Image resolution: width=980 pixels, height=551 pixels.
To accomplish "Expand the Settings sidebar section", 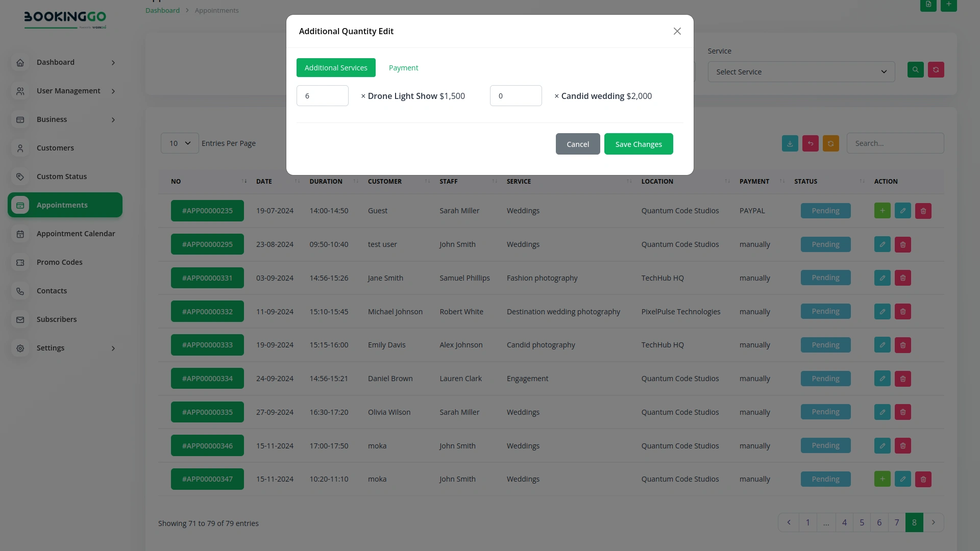I will [51, 348].
